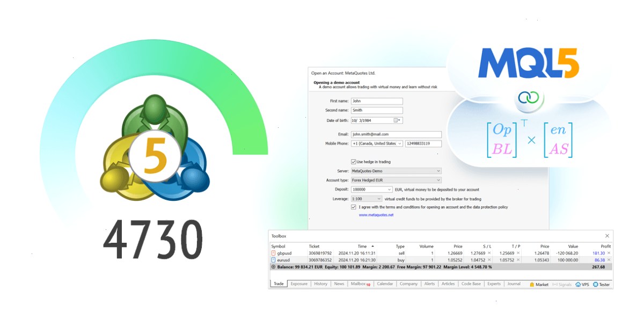This screenshot has width=644, height=326.
Task: Switch to the History tab
Action: [320, 284]
